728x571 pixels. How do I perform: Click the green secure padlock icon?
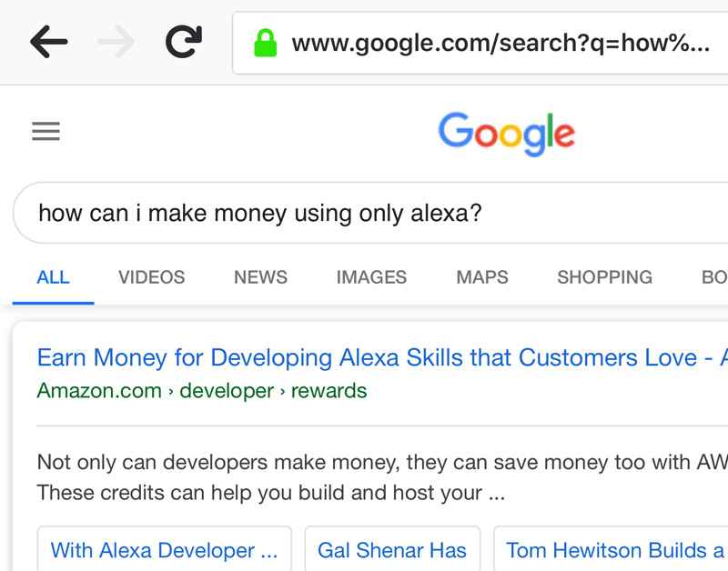(x=265, y=43)
